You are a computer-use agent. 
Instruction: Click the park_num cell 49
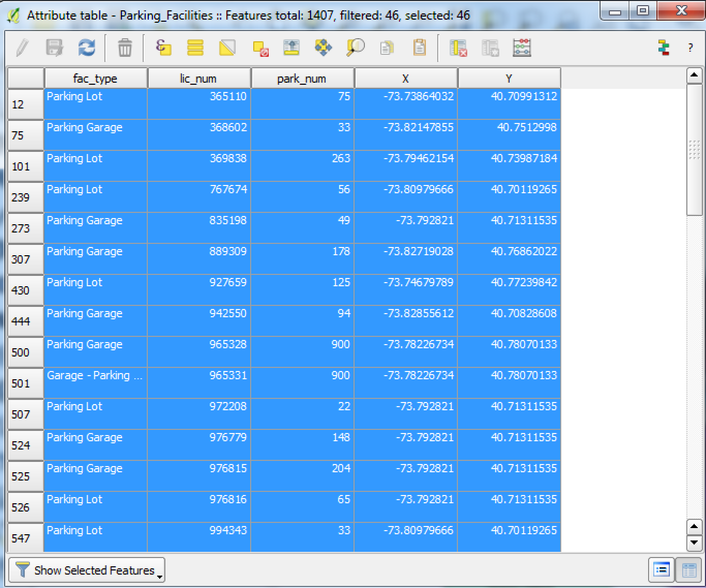click(302, 228)
